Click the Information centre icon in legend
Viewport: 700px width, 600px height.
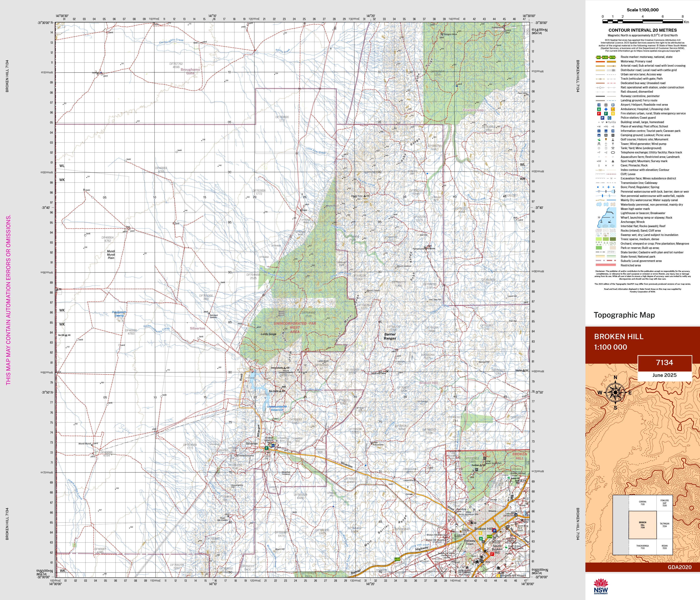pyautogui.click(x=599, y=131)
